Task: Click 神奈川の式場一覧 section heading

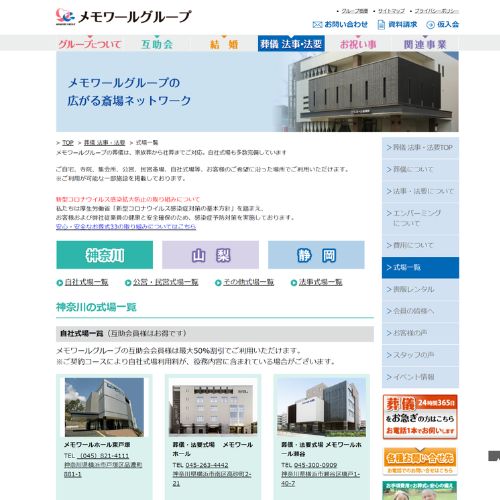Action: coord(96,307)
